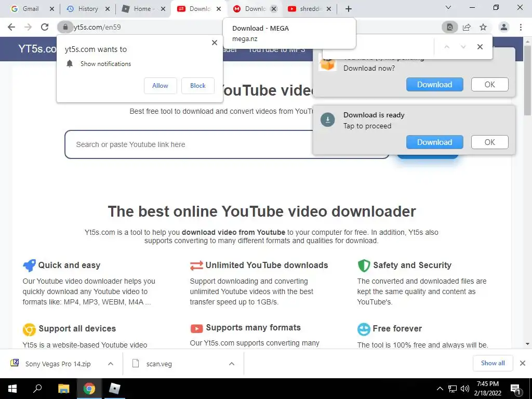Click heading The best online YouTube video downloader
532x399 pixels.
[262, 211]
